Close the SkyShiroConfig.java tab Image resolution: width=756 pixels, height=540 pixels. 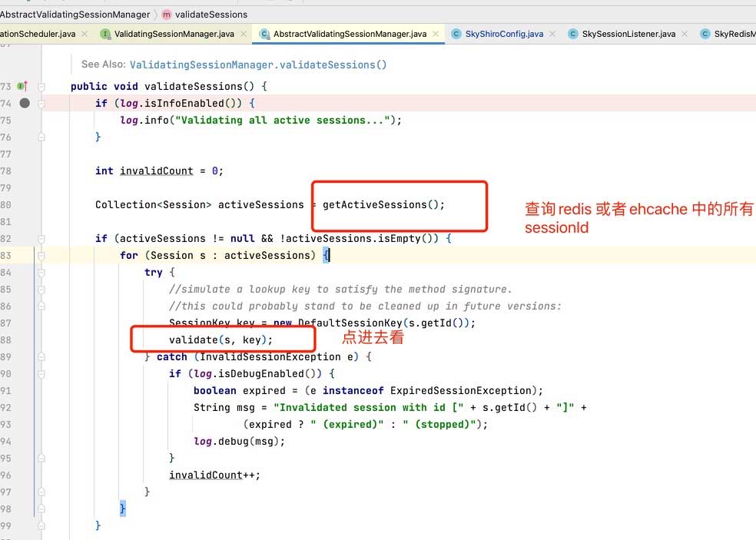point(552,34)
